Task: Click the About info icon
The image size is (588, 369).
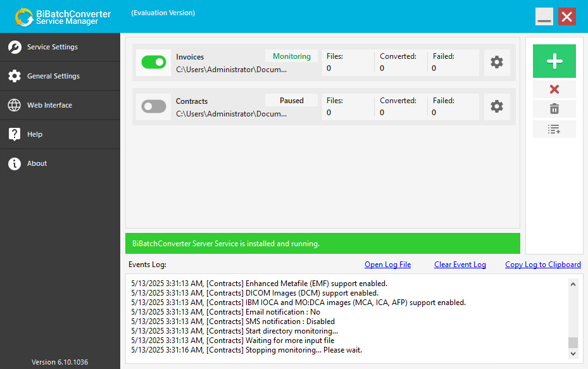Action: coord(15,163)
